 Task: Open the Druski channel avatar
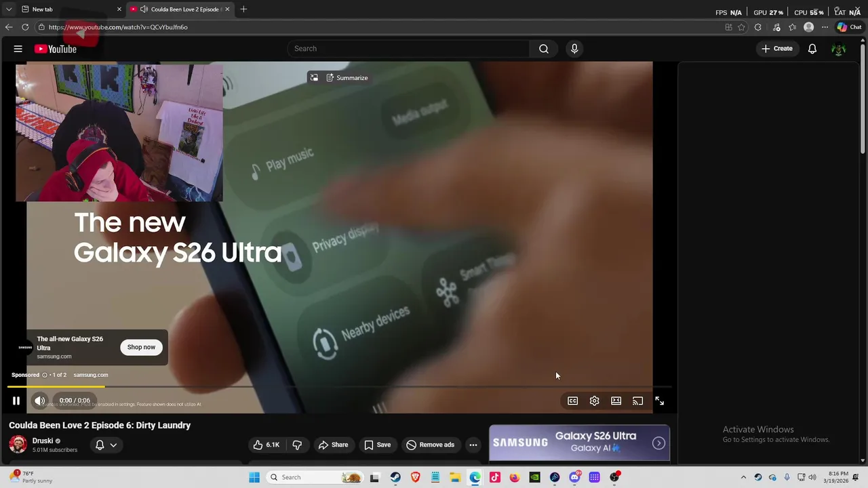[18, 445]
